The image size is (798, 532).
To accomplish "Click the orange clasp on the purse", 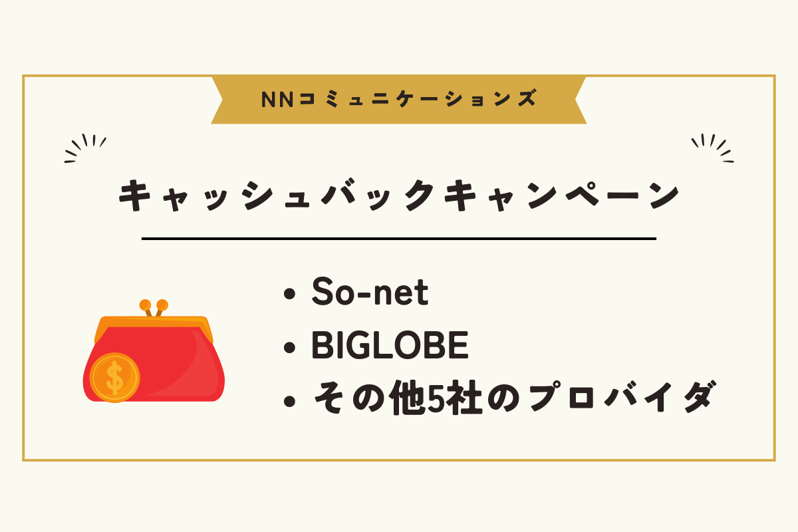I will tap(154, 308).
